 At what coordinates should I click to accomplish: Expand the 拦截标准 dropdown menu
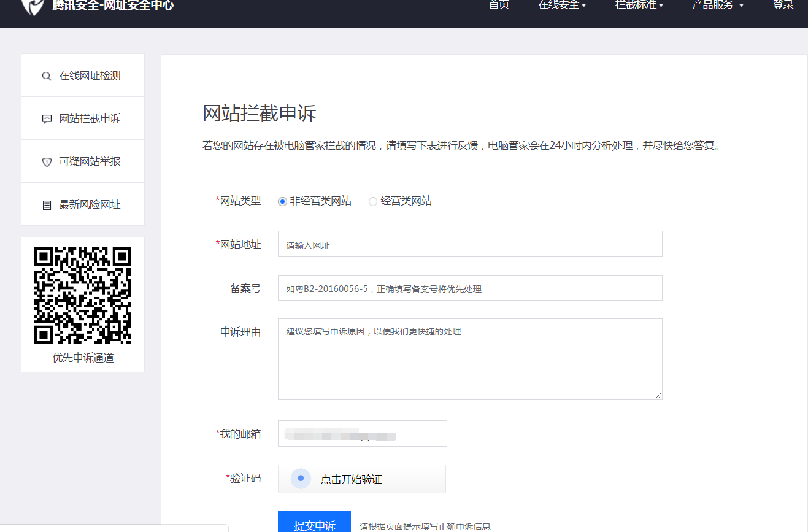639,5
